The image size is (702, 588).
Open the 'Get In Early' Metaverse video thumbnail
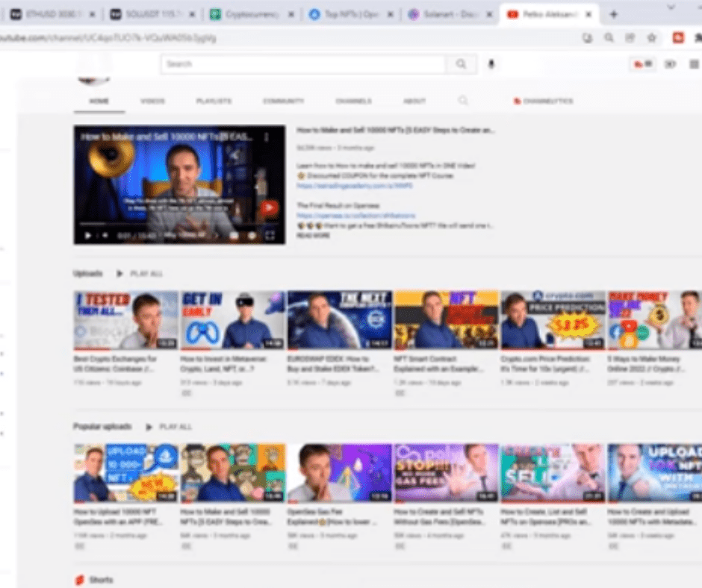tap(232, 320)
